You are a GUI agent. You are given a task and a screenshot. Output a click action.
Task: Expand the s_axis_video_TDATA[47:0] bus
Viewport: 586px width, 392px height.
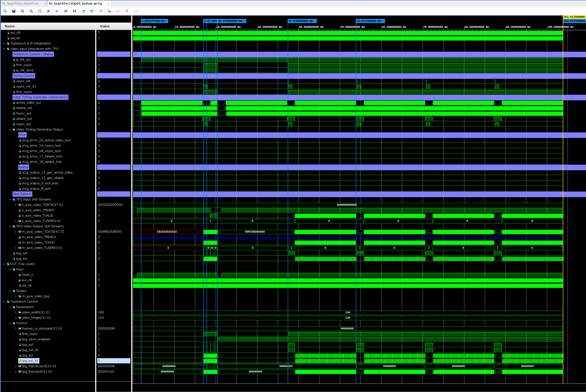[x=16, y=205]
